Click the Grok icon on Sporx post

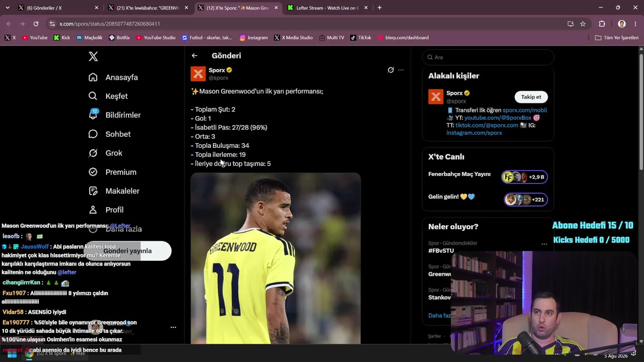point(390,70)
